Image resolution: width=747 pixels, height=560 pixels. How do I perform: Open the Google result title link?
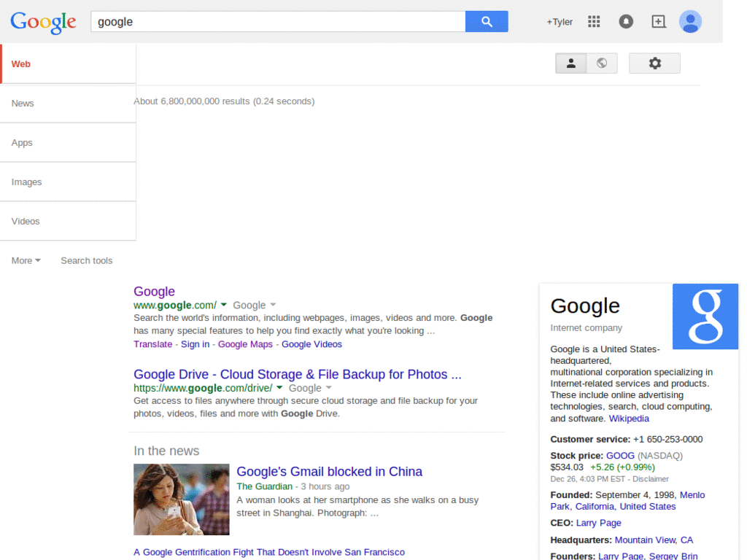154,292
